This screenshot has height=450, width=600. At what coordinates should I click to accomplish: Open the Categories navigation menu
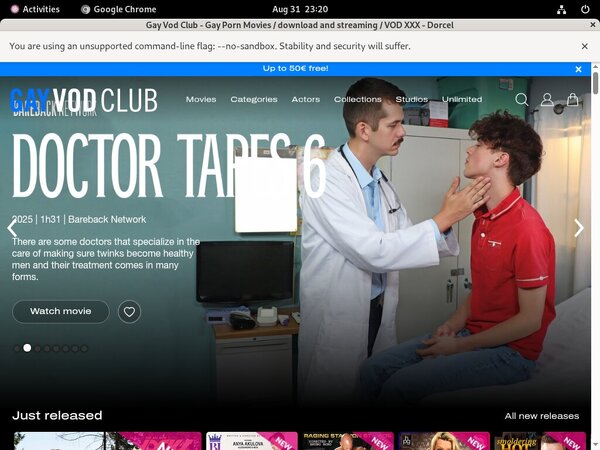[x=254, y=100]
